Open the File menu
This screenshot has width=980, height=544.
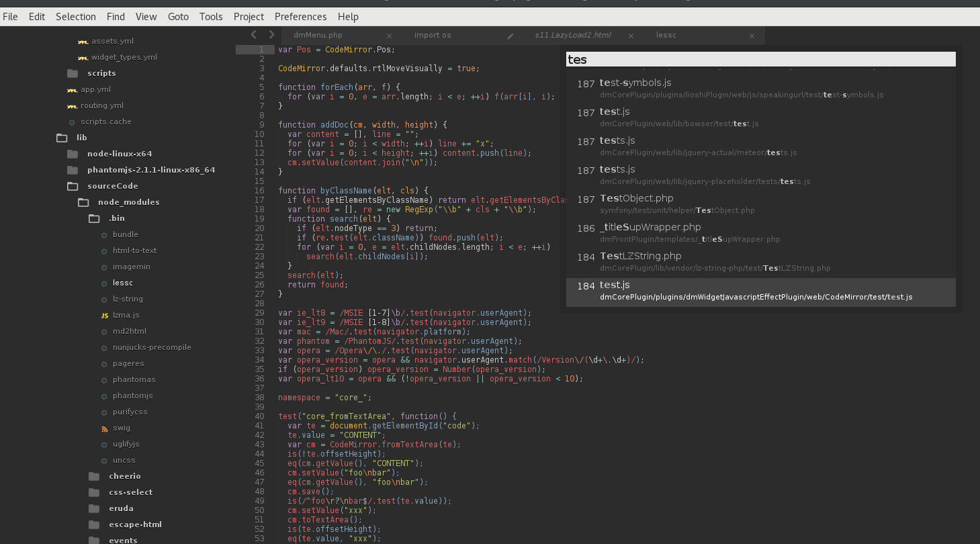pos(10,17)
